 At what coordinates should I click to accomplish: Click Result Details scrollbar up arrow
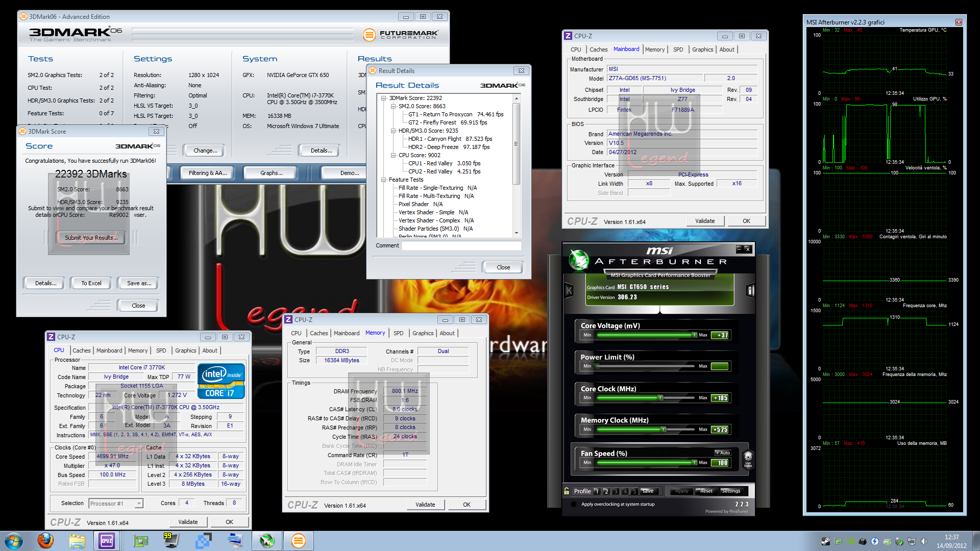click(517, 98)
